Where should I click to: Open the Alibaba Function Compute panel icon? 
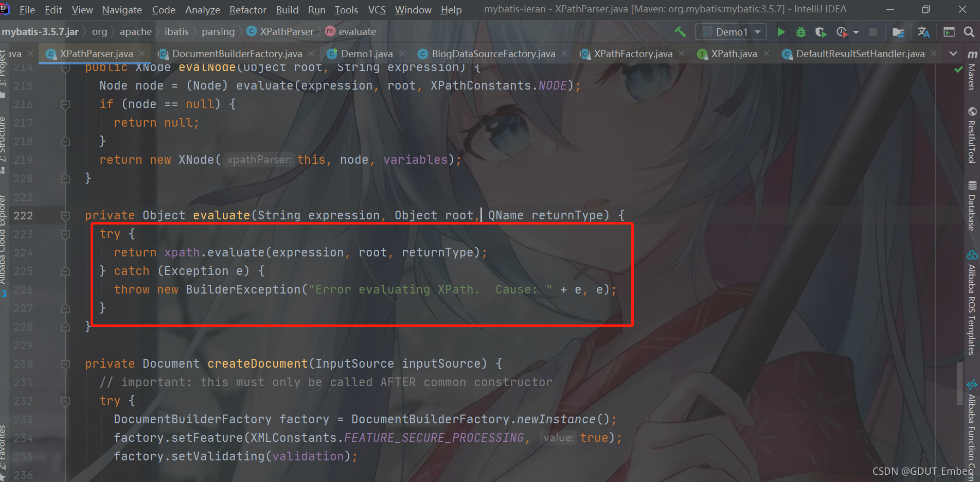point(972,385)
